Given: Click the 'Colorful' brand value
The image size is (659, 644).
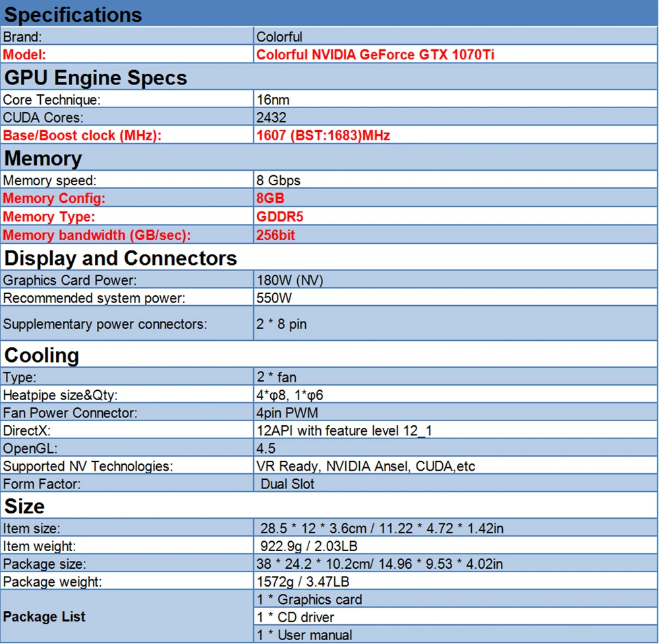Looking at the screenshot, I should 279,37.
